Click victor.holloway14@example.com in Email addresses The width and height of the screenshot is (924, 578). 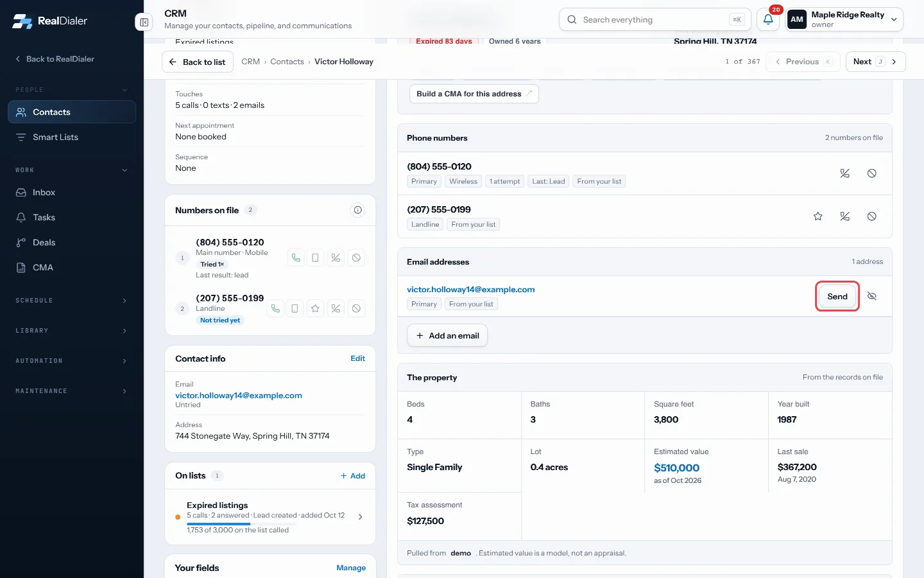click(471, 290)
